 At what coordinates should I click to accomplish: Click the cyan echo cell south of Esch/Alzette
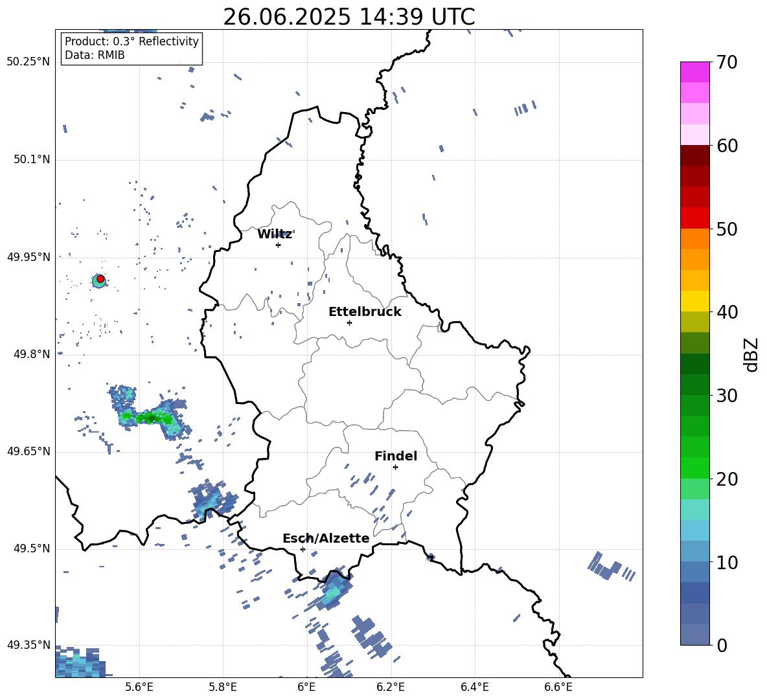[x=334, y=591]
